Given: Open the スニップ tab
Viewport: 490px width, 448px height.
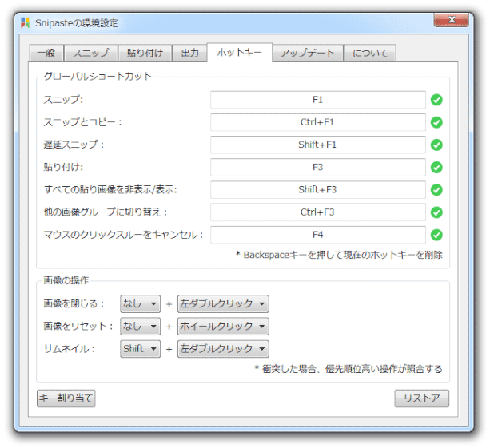Looking at the screenshot, I should [91, 53].
